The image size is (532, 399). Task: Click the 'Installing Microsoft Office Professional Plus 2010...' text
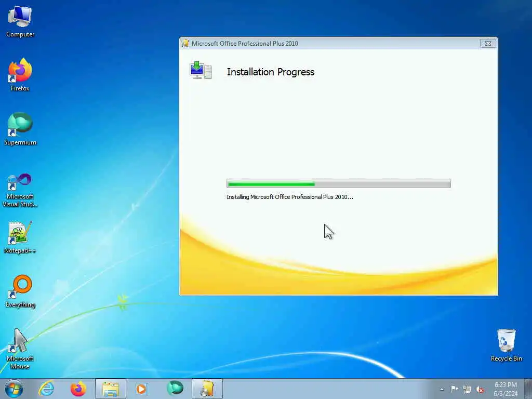pos(290,197)
